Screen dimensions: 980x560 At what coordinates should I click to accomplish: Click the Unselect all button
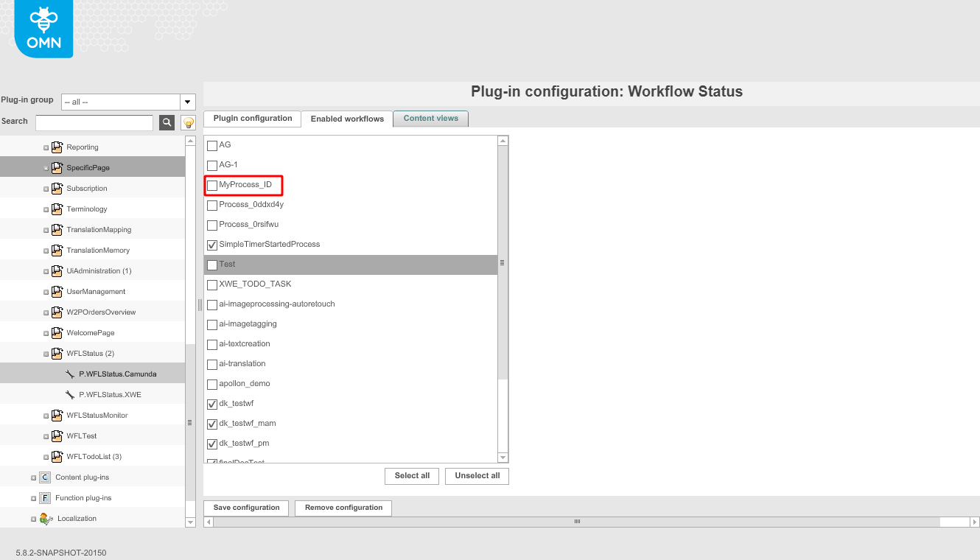pyautogui.click(x=477, y=476)
